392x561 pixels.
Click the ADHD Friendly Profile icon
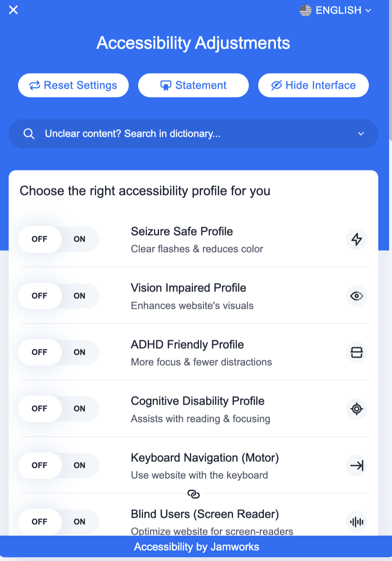point(357,352)
